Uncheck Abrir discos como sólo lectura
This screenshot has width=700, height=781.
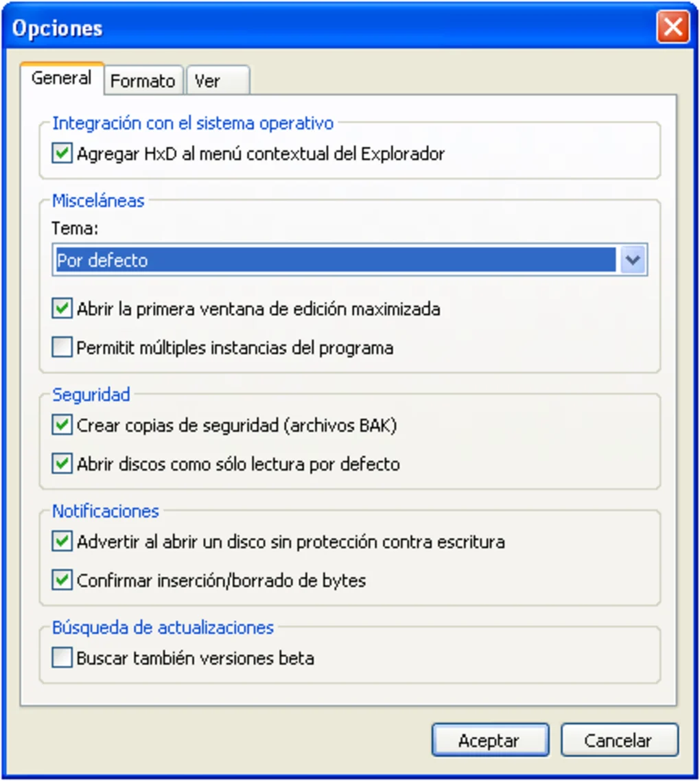[x=62, y=464]
